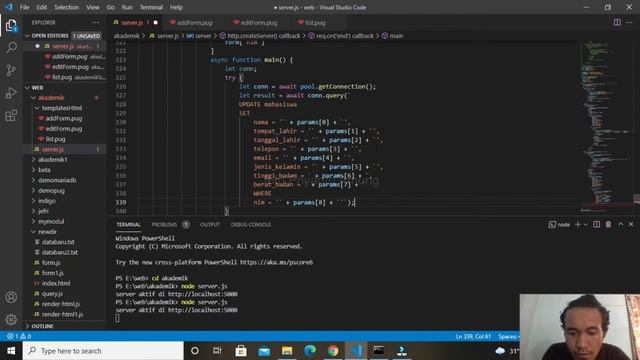Expand the demomariadb folder
Viewport: 640px width, 360px height.
tap(33, 180)
